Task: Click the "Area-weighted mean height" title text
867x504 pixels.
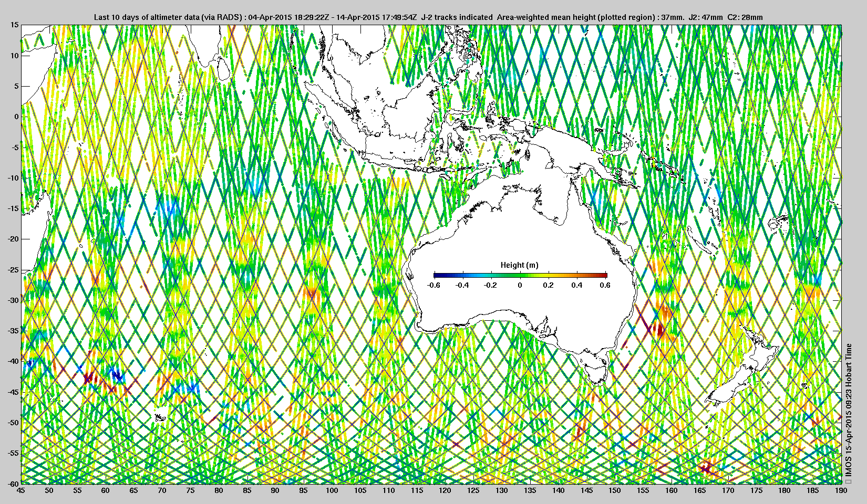Action: [545, 17]
